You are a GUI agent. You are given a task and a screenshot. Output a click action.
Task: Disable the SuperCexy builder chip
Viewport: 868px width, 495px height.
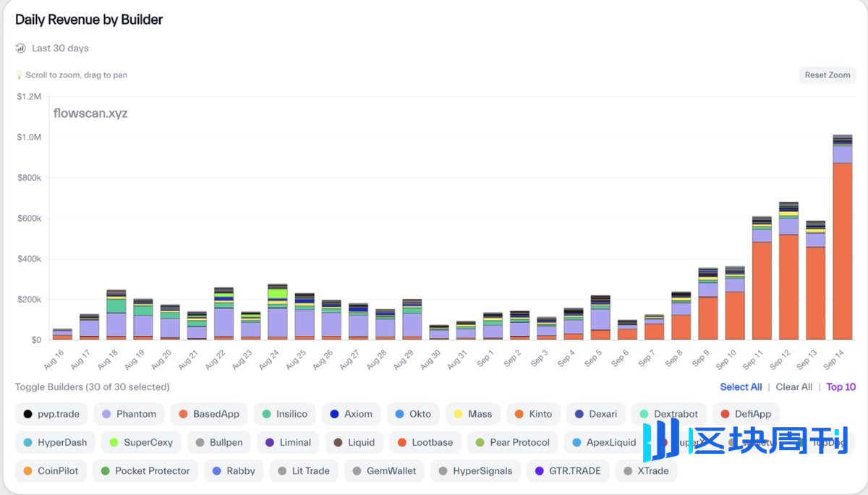click(x=141, y=442)
